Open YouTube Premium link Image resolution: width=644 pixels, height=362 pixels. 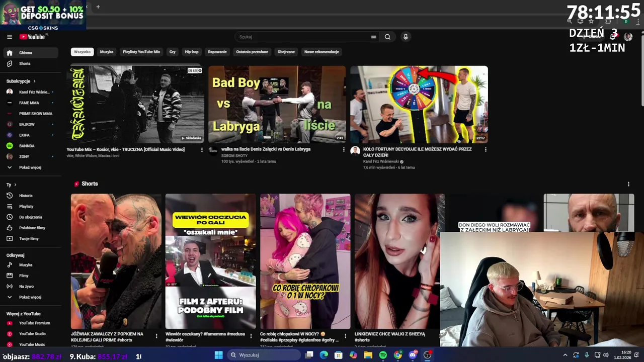(x=31, y=323)
